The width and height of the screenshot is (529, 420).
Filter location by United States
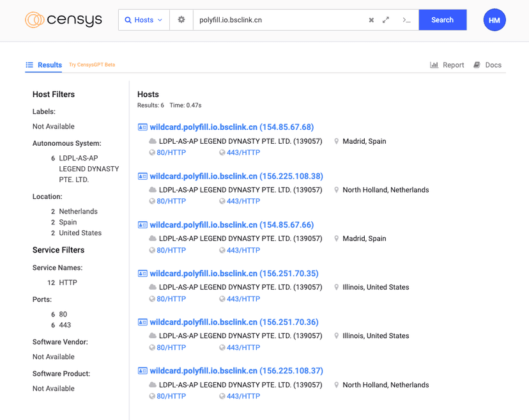pyautogui.click(x=80, y=233)
